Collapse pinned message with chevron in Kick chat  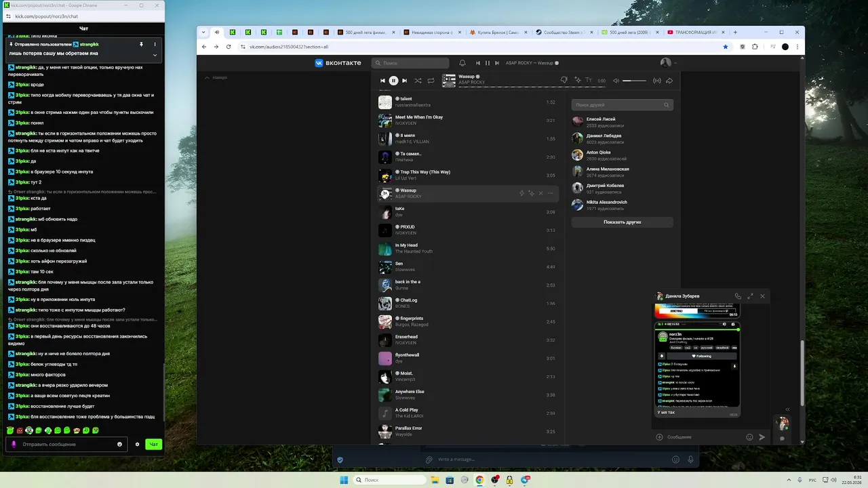click(x=155, y=54)
